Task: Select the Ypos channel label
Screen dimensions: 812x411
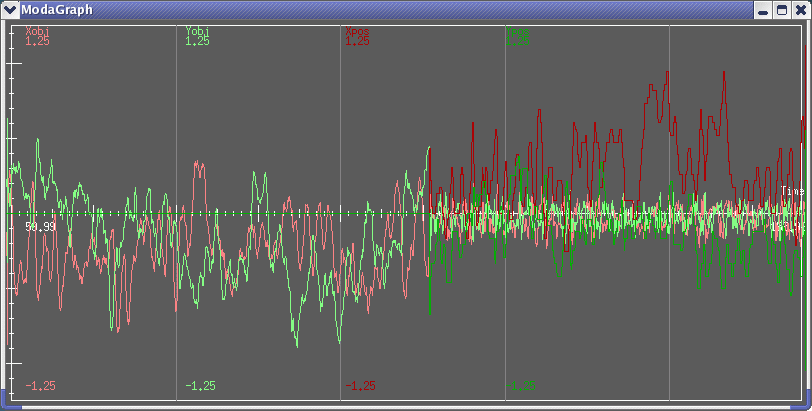Action: point(517,32)
